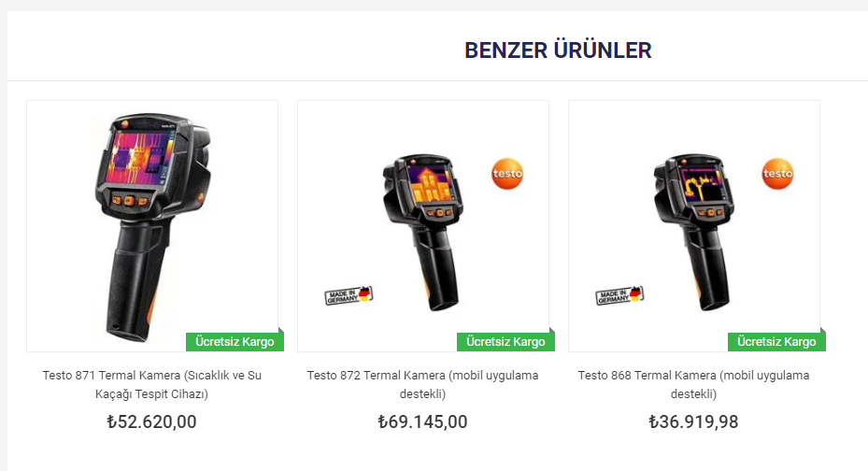This screenshot has height=471, width=868.
Task: Click orange buttons on Testo 871 camera picture
Action: tap(130, 201)
